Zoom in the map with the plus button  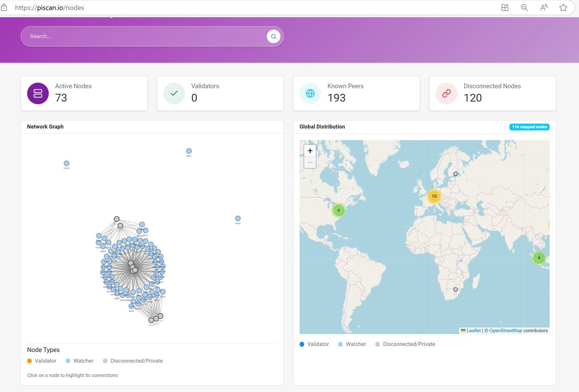point(310,150)
